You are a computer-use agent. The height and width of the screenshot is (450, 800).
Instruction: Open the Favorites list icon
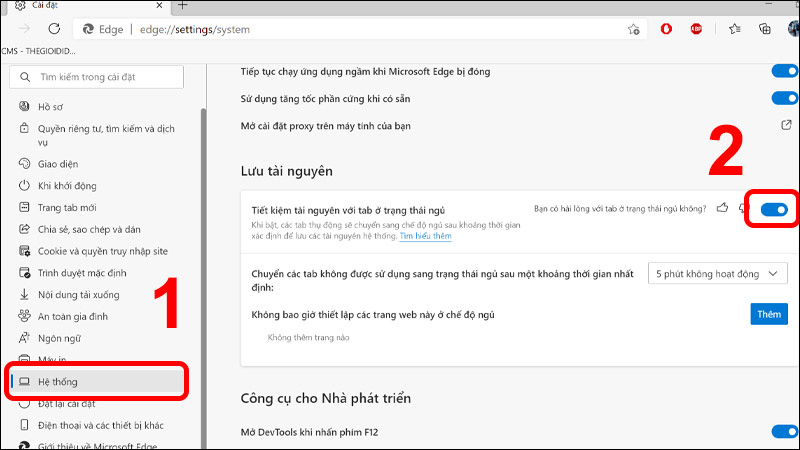(x=734, y=29)
